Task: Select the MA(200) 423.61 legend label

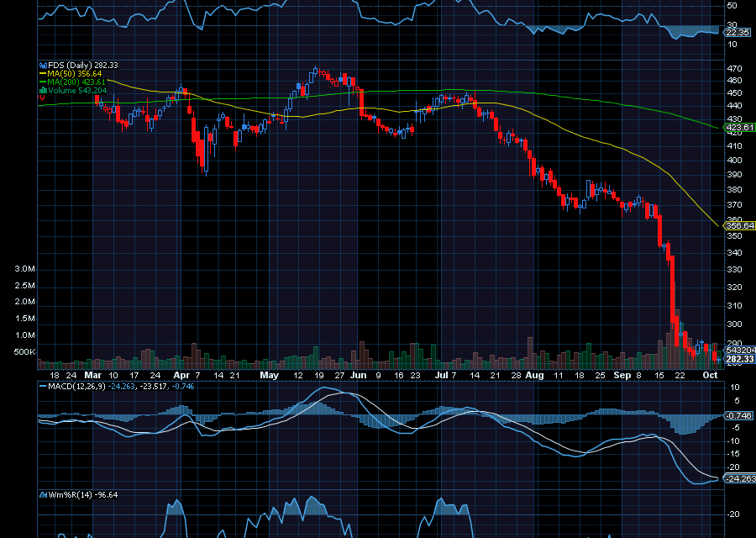Action: pyautogui.click(x=76, y=82)
